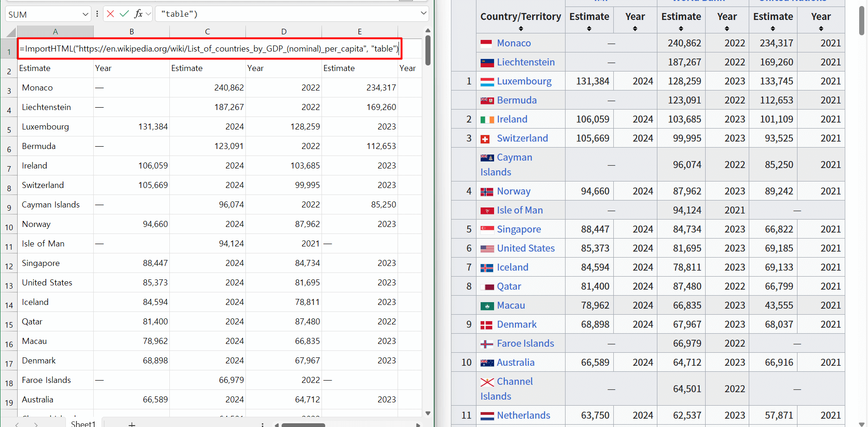The image size is (868, 427).
Task: Open the Luxembourg link in the table
Action: [524, 81]
